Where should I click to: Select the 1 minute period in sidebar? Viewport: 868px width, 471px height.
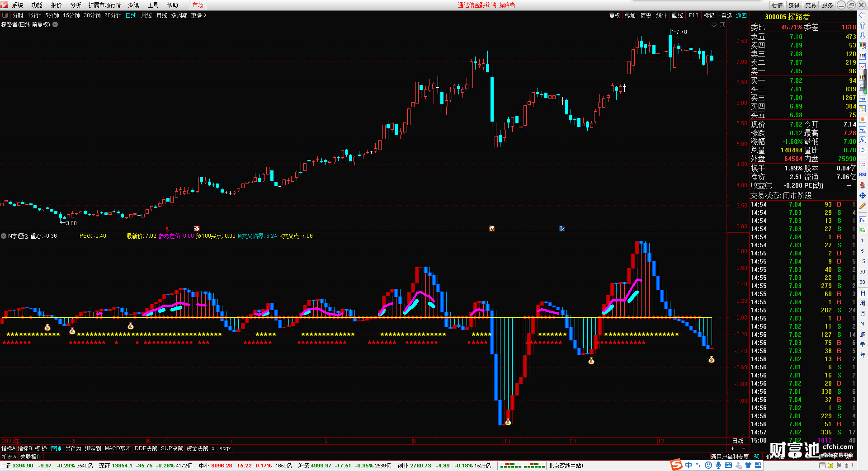pos(862,240)
